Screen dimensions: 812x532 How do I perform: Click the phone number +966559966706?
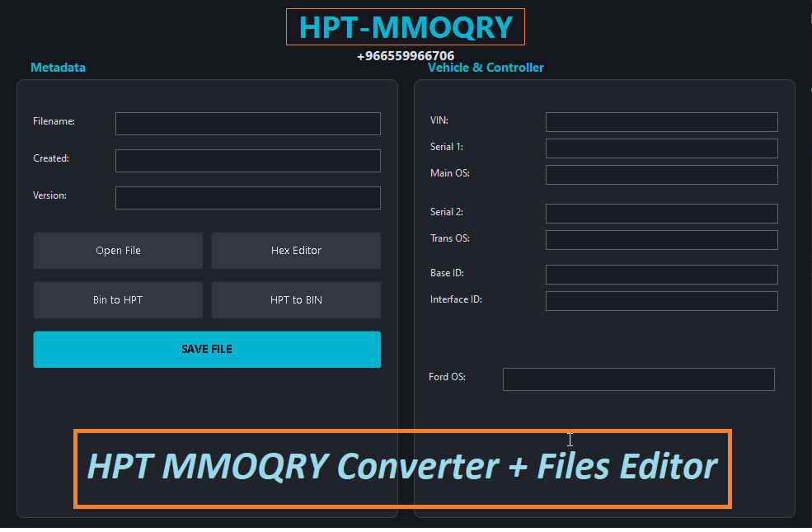(406, 56)
